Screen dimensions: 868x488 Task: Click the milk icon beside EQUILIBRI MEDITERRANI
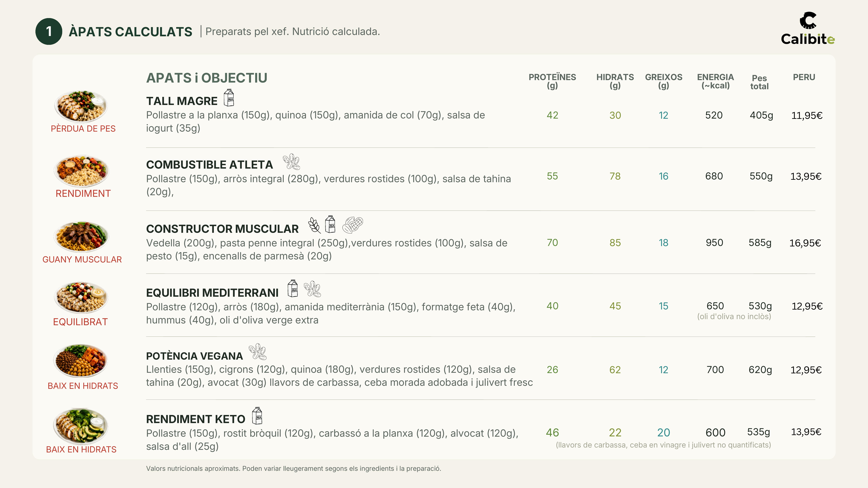tap(293, 288)
